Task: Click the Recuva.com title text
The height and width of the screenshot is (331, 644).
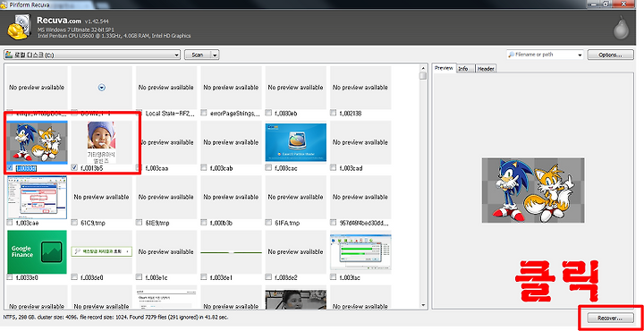Action: point(60,20)
